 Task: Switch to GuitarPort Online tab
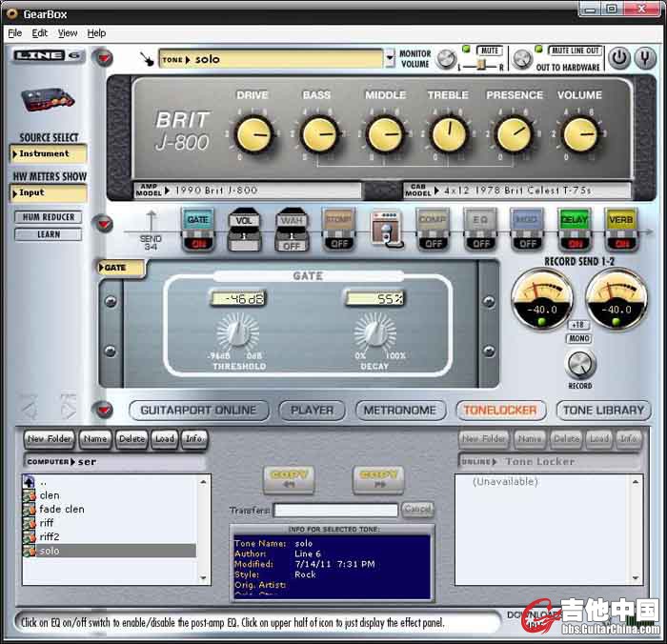[x=198, y=411]
